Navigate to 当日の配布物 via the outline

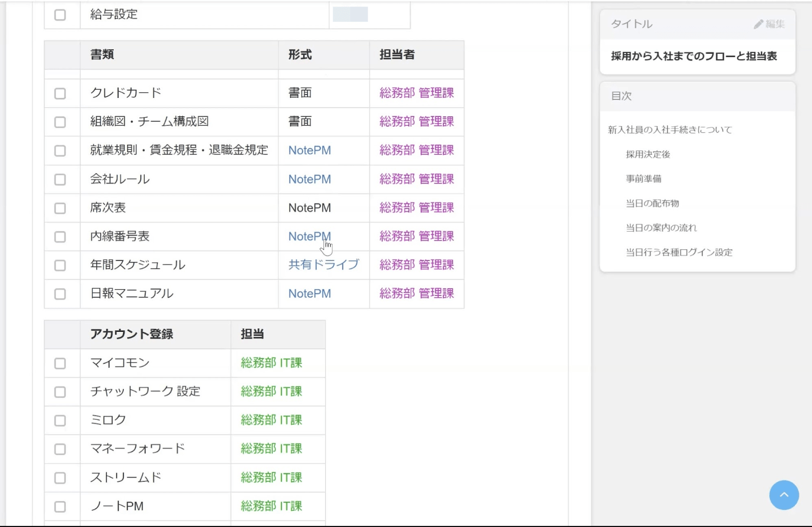pos(653,203)
